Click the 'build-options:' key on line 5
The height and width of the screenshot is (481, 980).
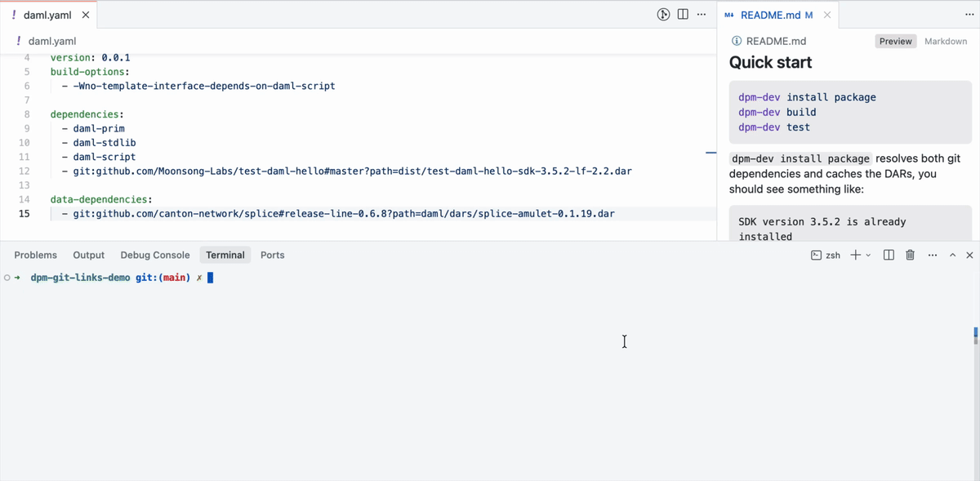pyautogui.click(x=90, y=72)
